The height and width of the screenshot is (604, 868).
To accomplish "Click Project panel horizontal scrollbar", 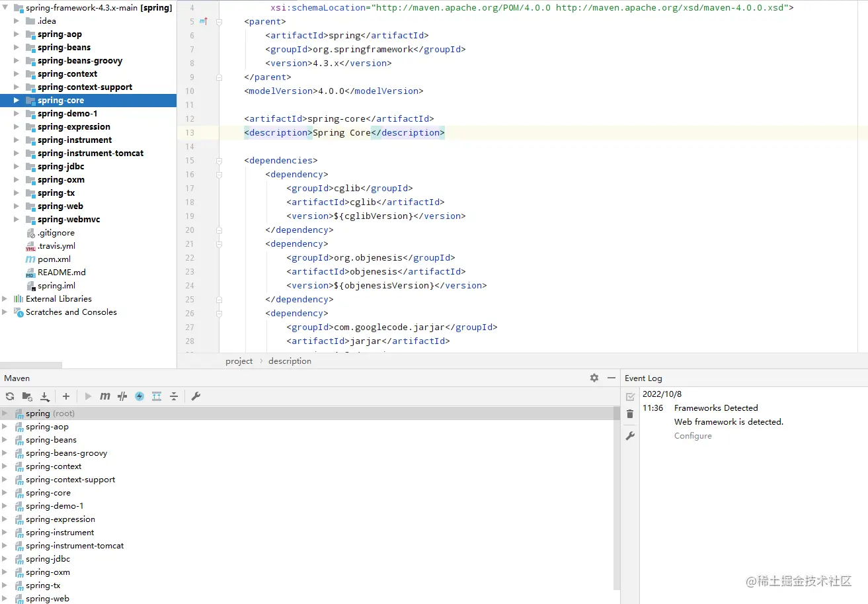I will point(31,365).
